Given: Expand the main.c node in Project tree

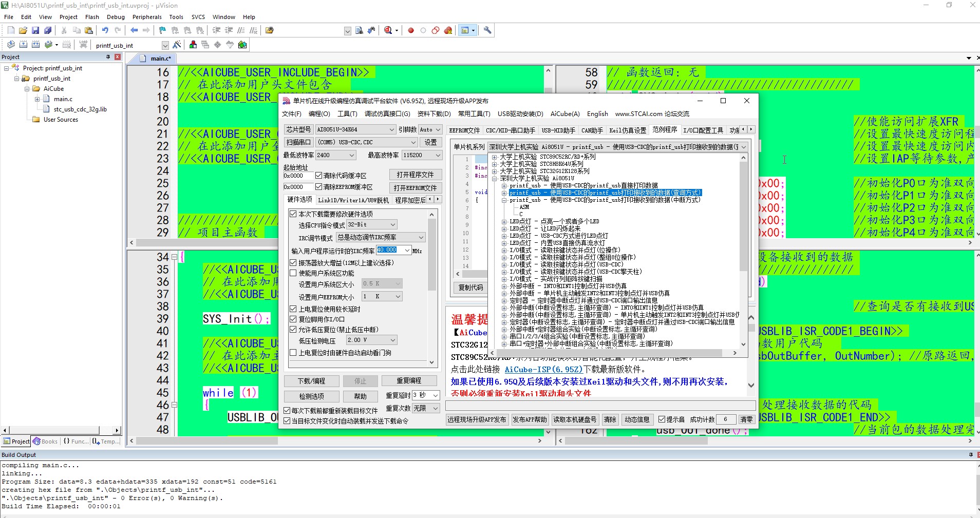Looking at the screenshot, I should pyautogui.click(x=37, y=99).
